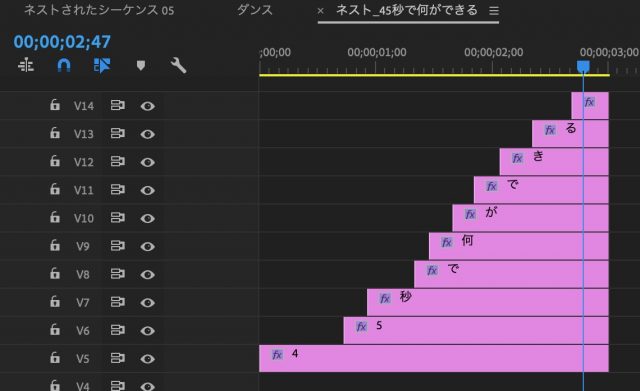Toggle sync lock for V9
This screenshot has width=640, height=391.
tap(118, 246)
